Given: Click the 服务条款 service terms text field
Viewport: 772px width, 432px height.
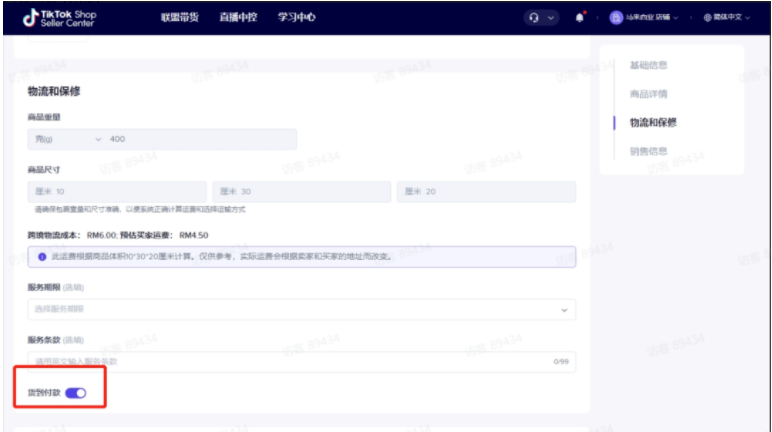Looking at the screenshot, I should click(290, 361).
